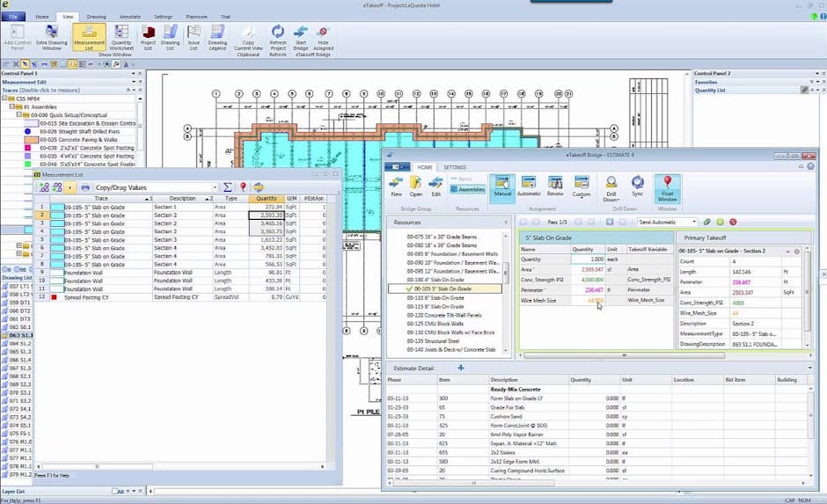Click the Quantity input field showing 1.000
827x504 pixels.
tap(588, 259)
